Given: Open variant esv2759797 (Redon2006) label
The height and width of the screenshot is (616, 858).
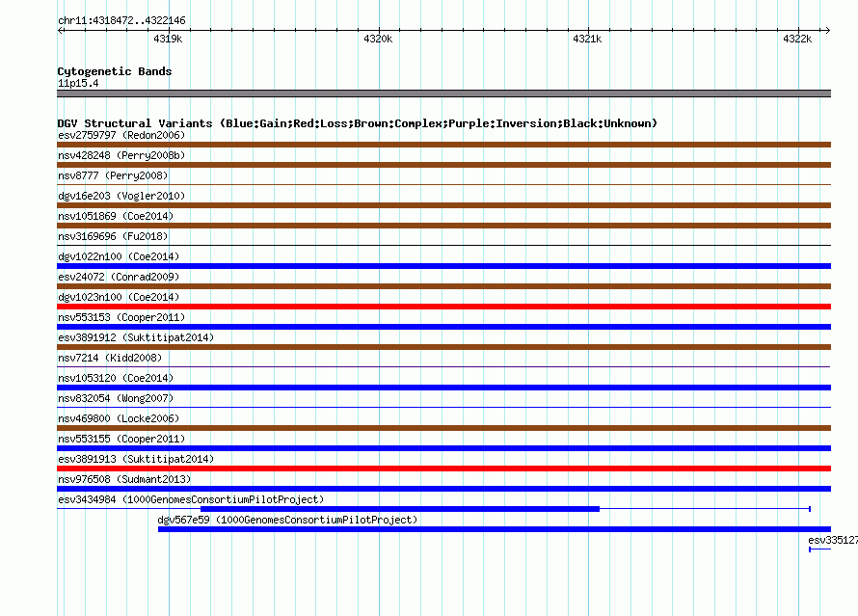Looking at the screenshot, I should coord(121,135).
